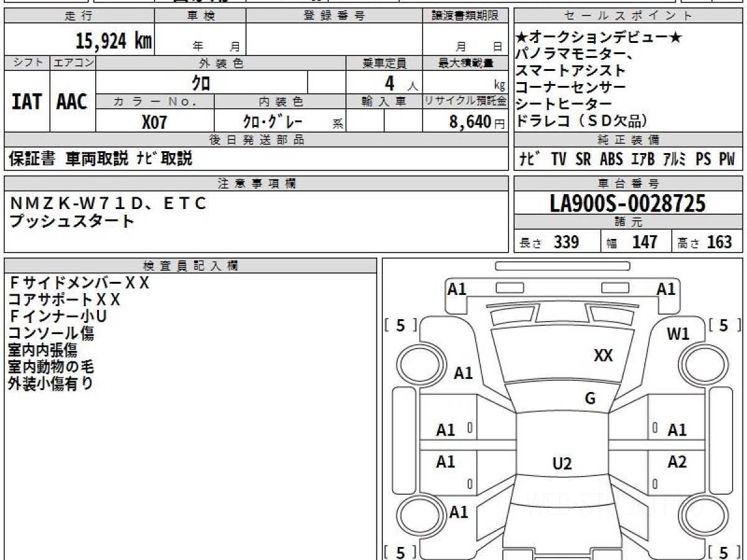Viewport: 747px width, 560px height.
Task: Select the コンソール傷 inspector note
Action: pyautogui.click(x=51, y=333)
